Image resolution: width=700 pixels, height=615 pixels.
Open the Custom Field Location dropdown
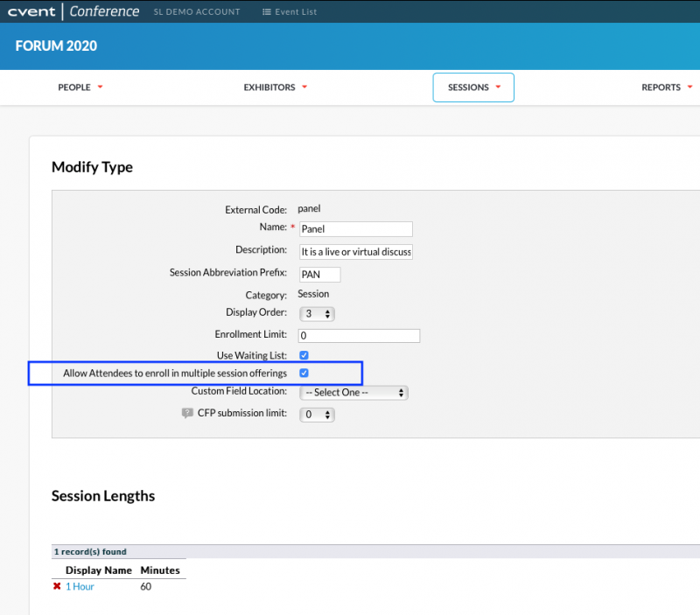click(353, 393)
